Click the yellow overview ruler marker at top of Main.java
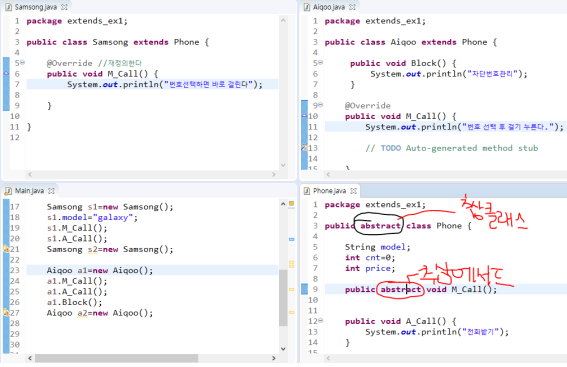Image resolution: width=567 pixels, height=367 pixels. (291, 204)
